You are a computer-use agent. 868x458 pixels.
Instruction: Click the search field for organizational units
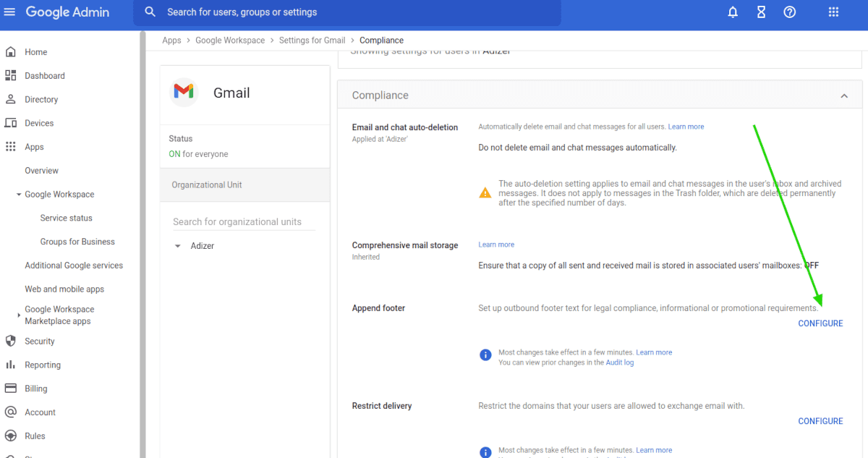pyautogui.click(x=237, y=221)
